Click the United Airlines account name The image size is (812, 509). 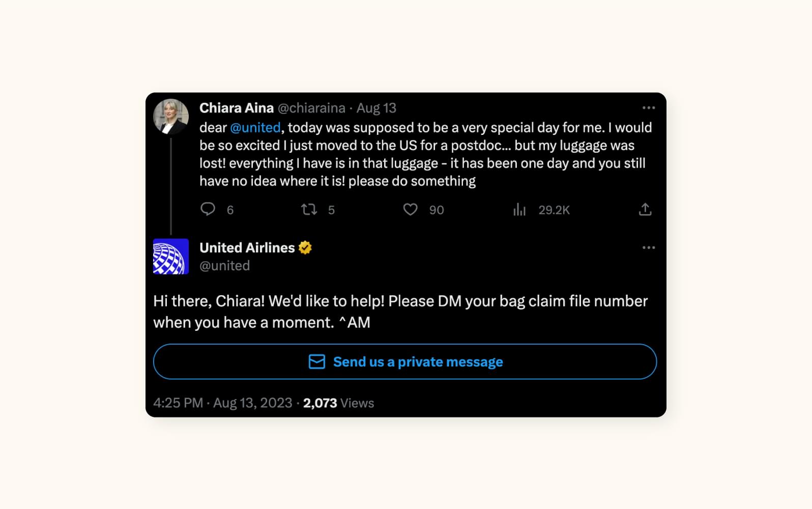pos(247,248)
